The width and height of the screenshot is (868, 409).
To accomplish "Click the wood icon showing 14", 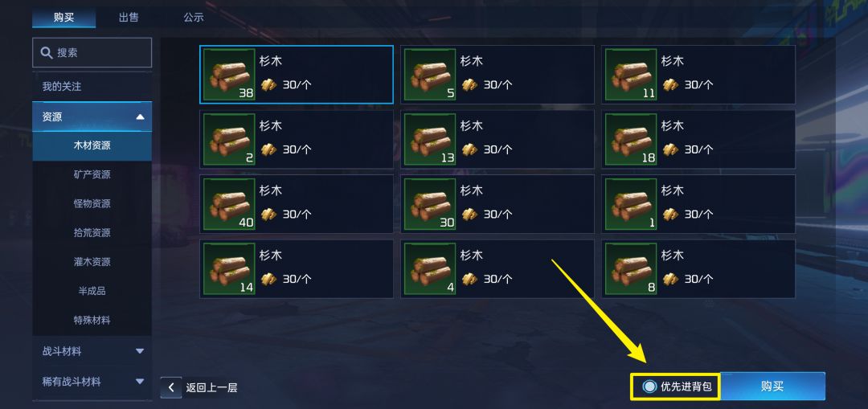I will tap(229, 269).
